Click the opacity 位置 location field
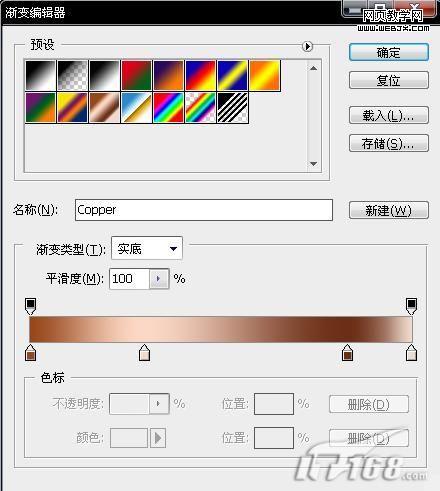440x491 pixels. 274,404
